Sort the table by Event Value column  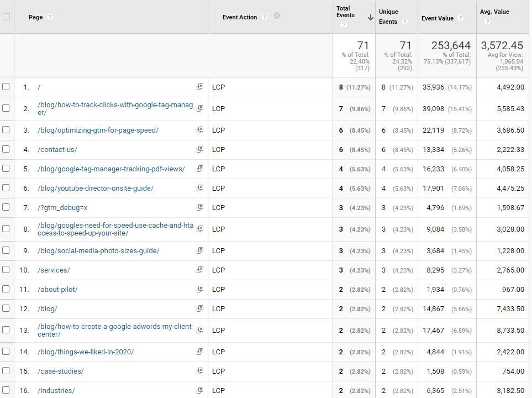(x=439, y=18)
